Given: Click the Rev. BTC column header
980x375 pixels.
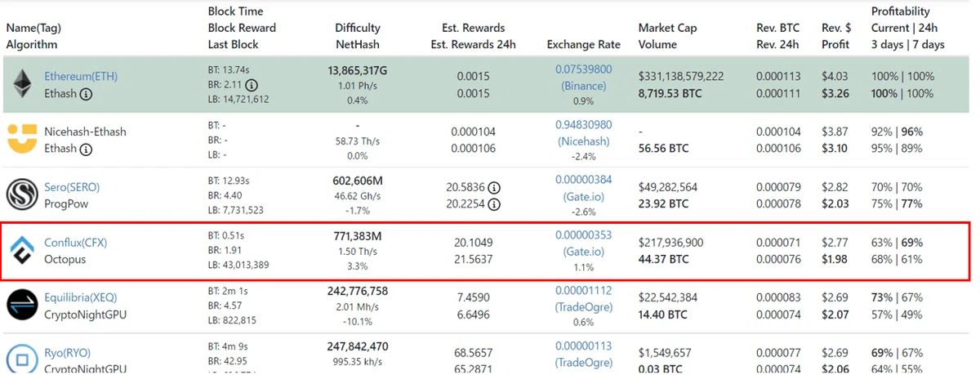Looking at the screenshot, I should (x=777, y=36).
